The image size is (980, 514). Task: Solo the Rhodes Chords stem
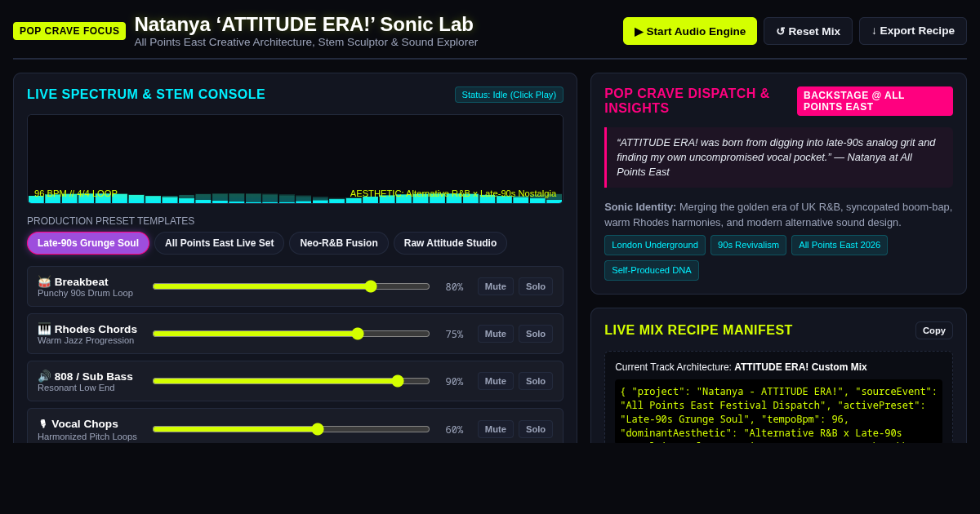point(536,334)
